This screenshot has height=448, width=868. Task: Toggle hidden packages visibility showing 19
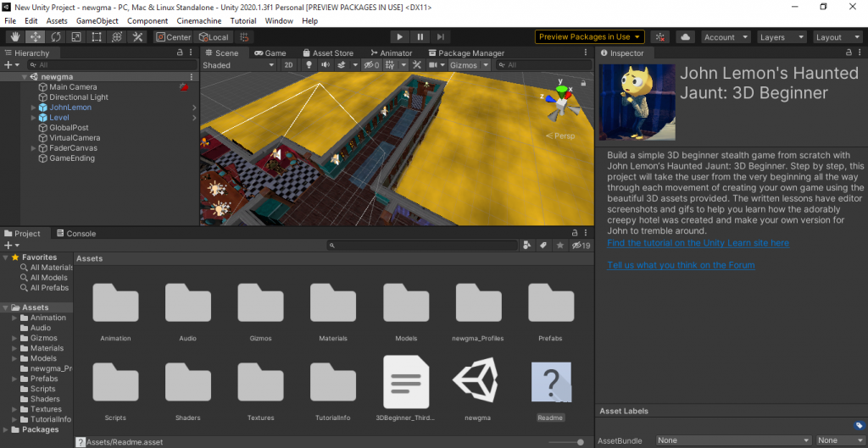pyautogui.click(x=581, y=245)
